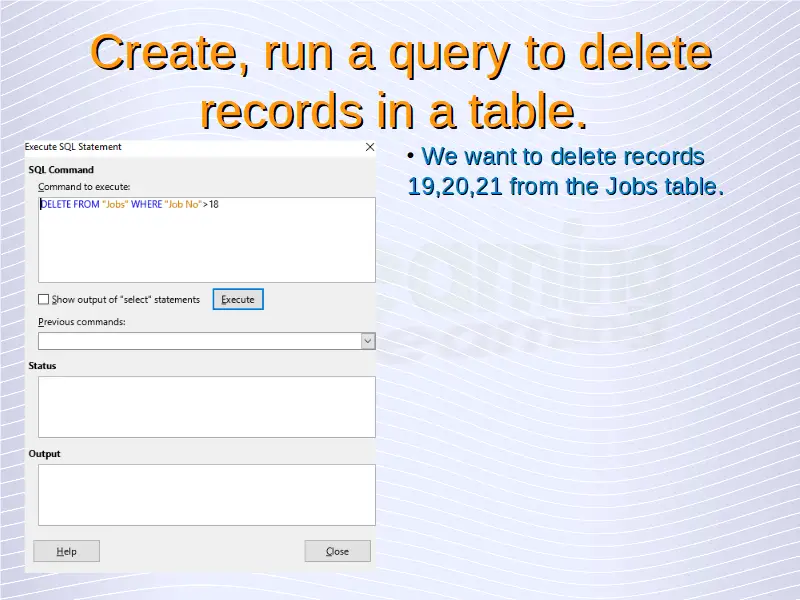
Task: Click the Execute button
Action: 238,299
